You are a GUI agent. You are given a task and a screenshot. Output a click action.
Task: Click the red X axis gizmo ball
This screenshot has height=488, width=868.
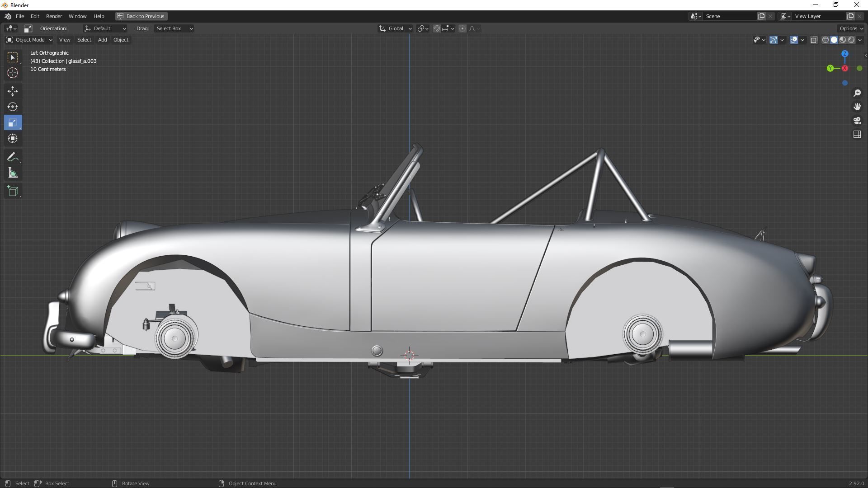pos(845,68)
